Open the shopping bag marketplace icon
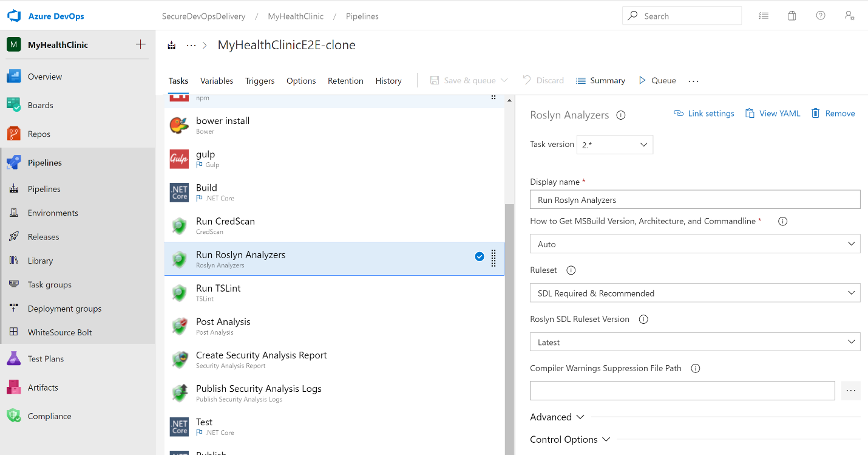This screenshot has width=868, height=455. [x=792, y=16]
